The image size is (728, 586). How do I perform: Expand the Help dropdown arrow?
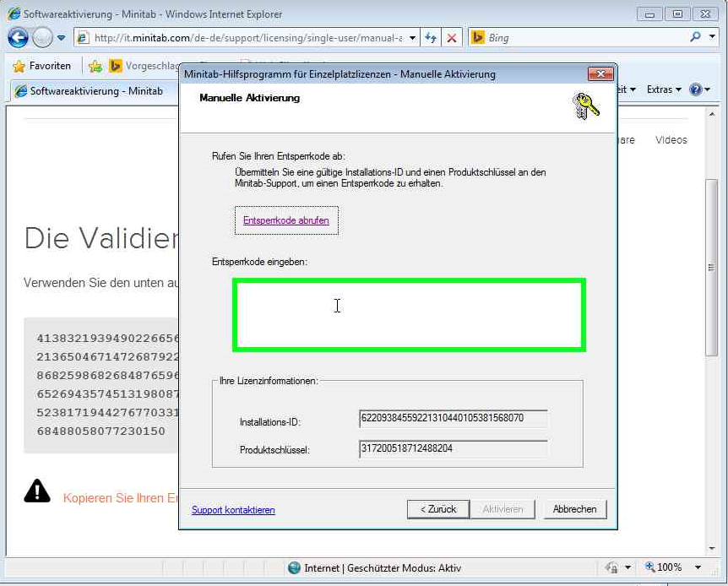click(707, 90)
